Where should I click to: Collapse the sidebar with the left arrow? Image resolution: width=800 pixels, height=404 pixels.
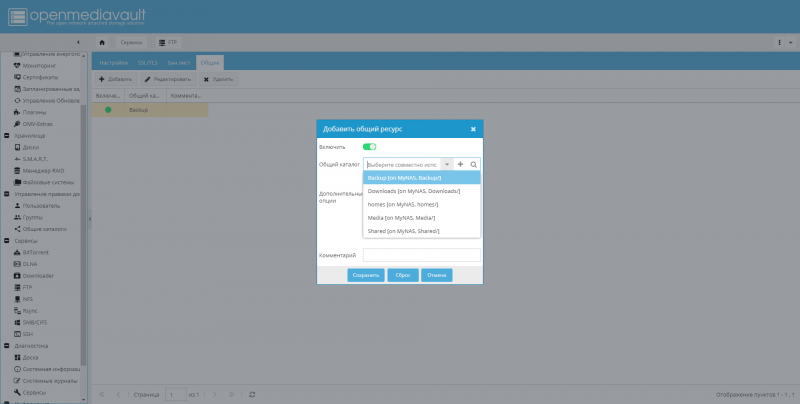pos(78,42)
